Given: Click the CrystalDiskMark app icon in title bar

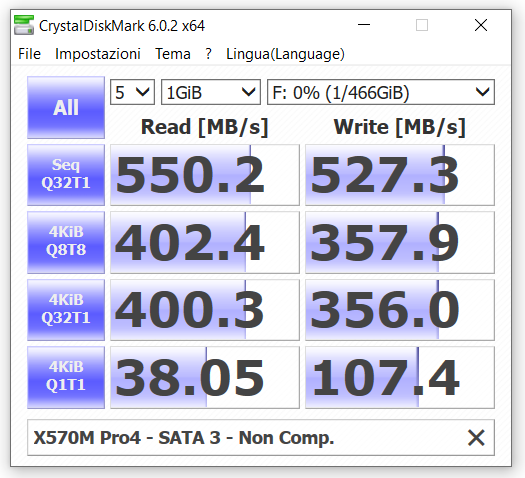Looking at the screenshot, I should pos(24,25).
